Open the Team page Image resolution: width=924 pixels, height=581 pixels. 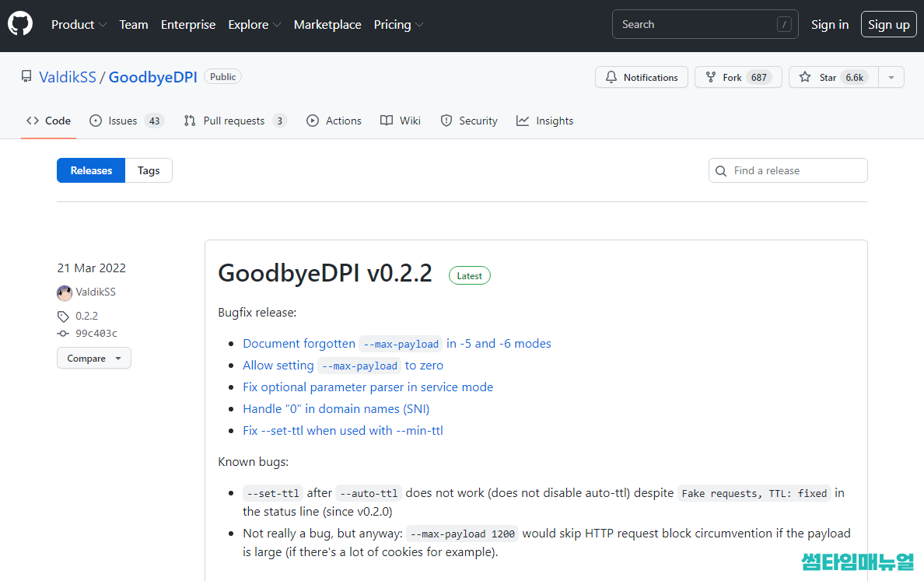[x=134, y=25]
